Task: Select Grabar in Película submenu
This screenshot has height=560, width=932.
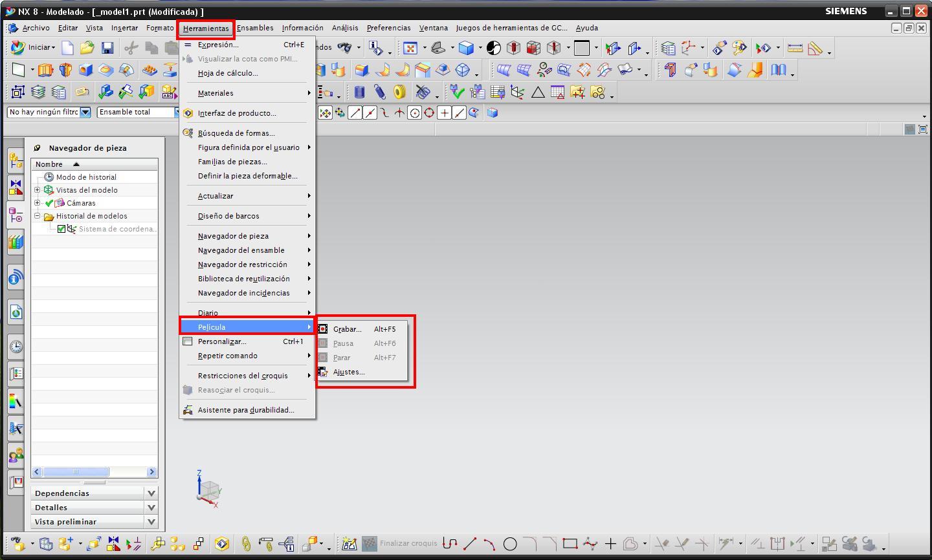Action: point(362,329)
